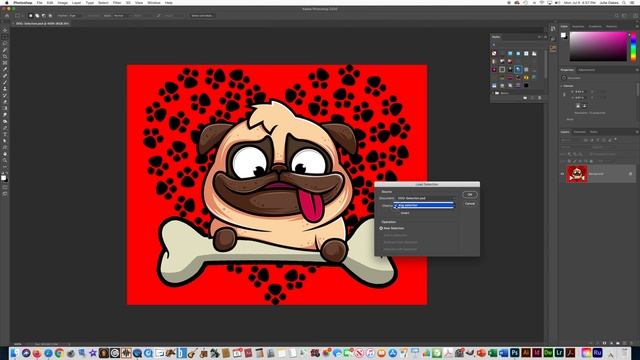Open Finder from the Dock
The image size is (640, 360).
[x=15, y=353]
